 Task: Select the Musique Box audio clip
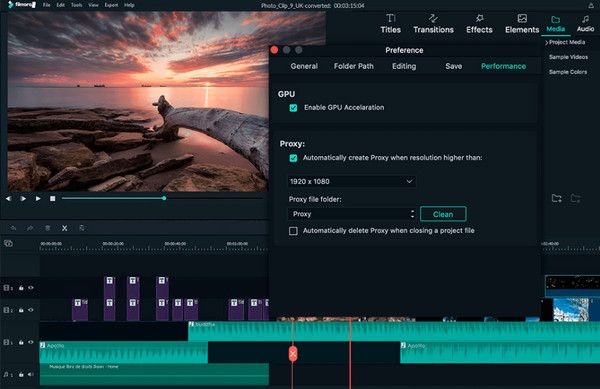tap(154, 374)
